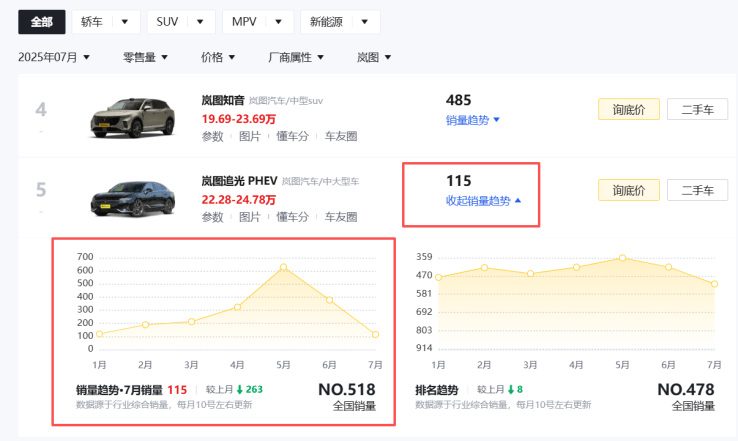Expand 销量趋势 for 岚图知音
Image resolution: width=738 pixels, height=441 pixels.
click(473, 120)
